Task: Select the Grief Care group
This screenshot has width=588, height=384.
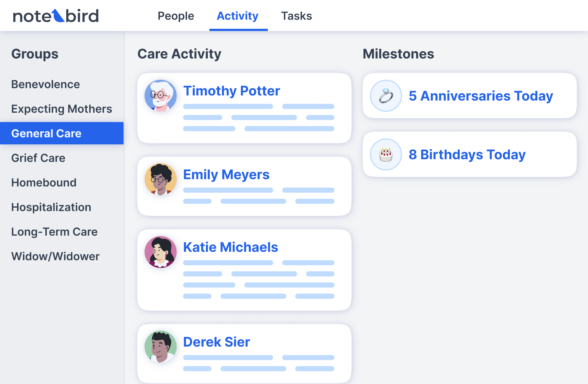Action: pos(38,158)
